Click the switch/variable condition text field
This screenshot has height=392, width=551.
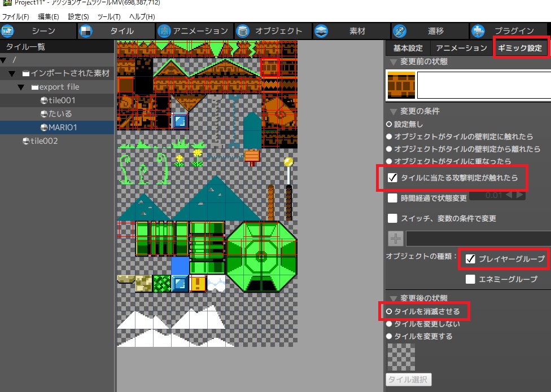[x=478, y=239]
